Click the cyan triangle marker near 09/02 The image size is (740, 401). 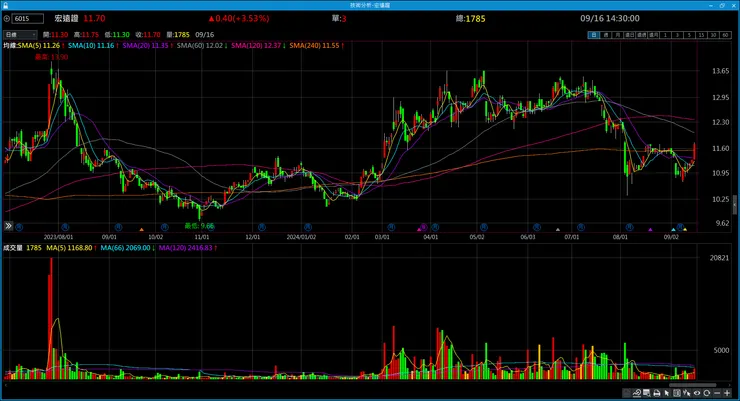click(x=673, y=230)
